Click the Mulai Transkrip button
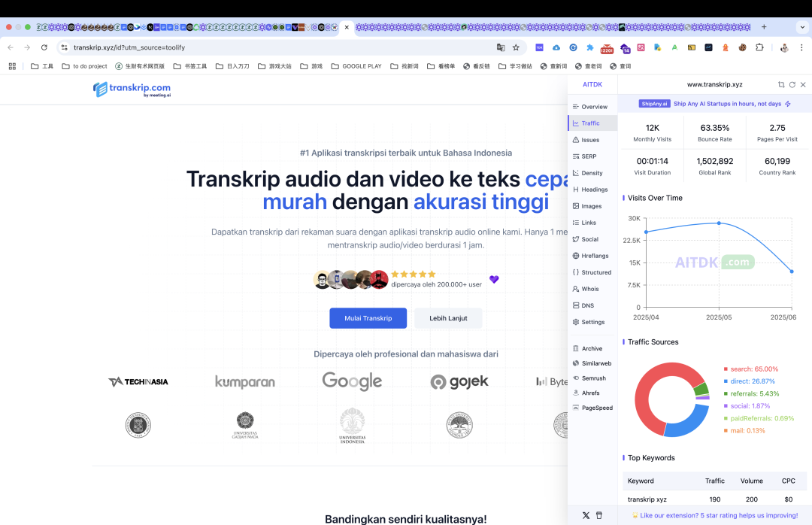The width and height of the screenshot is (812, 525). pos(368,318)
